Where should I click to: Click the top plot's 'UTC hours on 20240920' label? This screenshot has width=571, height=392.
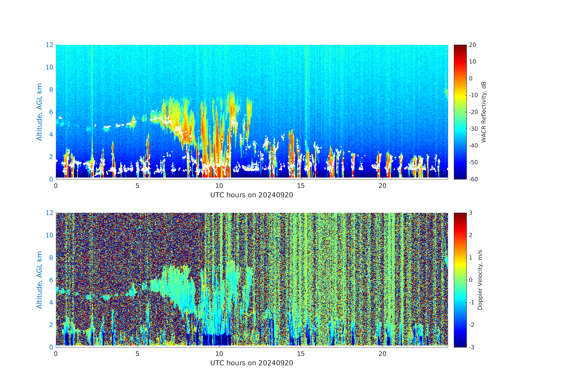[252, 195]
